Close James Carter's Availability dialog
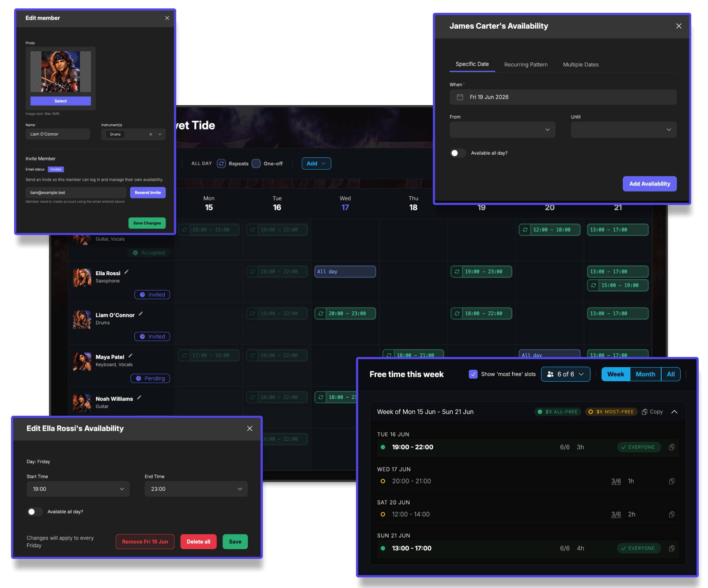Screen dimensions: 708x588 point(679,26)
